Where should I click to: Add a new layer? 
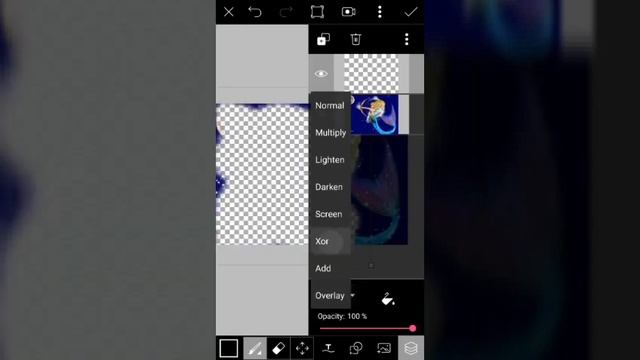tap(323, 39)
